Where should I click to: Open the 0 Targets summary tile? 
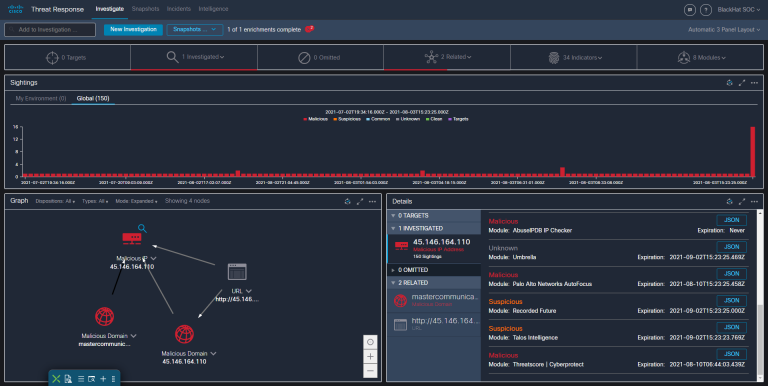coord(67,57)
